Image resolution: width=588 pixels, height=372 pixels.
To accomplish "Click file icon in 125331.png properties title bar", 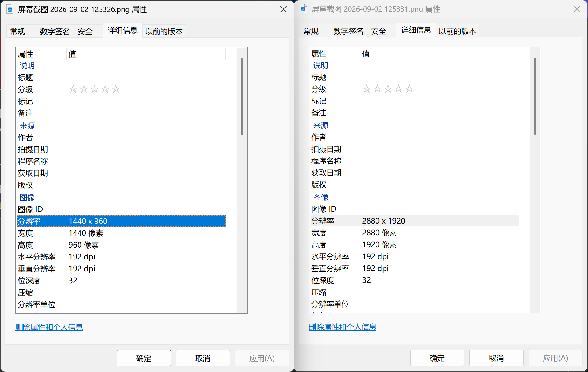I will click(304, 9).
